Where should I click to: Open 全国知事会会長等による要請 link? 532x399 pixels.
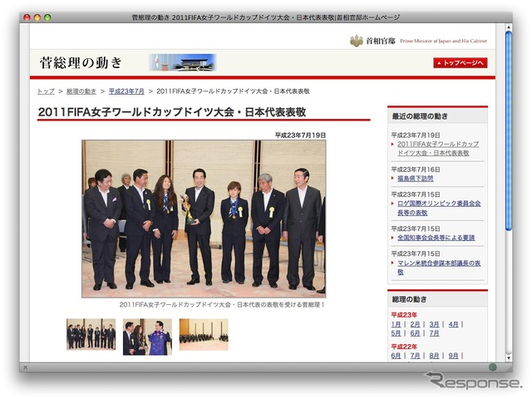(x=436, y=238)
